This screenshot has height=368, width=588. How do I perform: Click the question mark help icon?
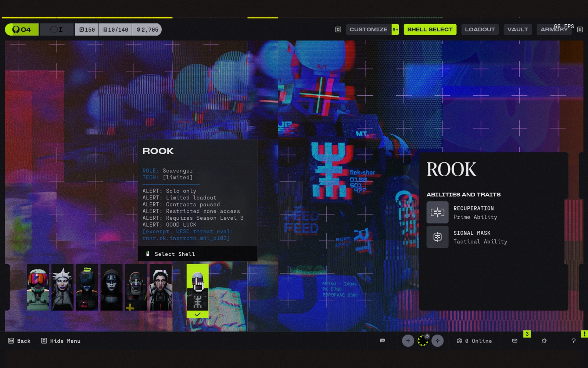click(x=573, y=341)
